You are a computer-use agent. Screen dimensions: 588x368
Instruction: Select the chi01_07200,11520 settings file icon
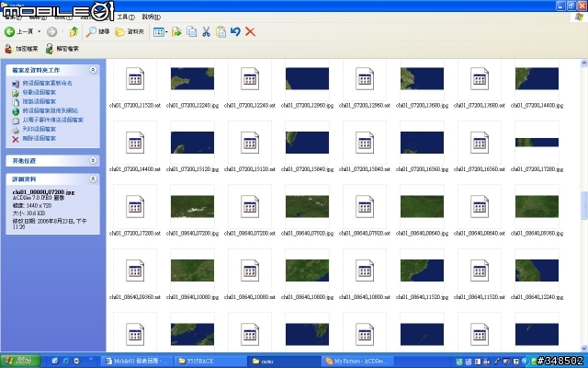[x=135, y=78]
